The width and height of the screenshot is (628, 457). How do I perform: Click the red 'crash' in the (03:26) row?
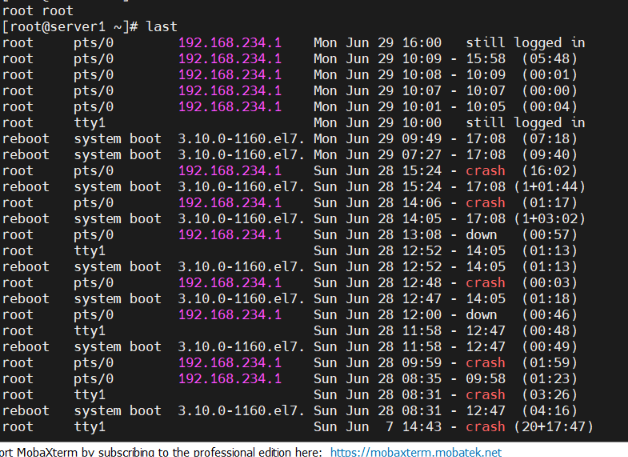coord(485,395)
